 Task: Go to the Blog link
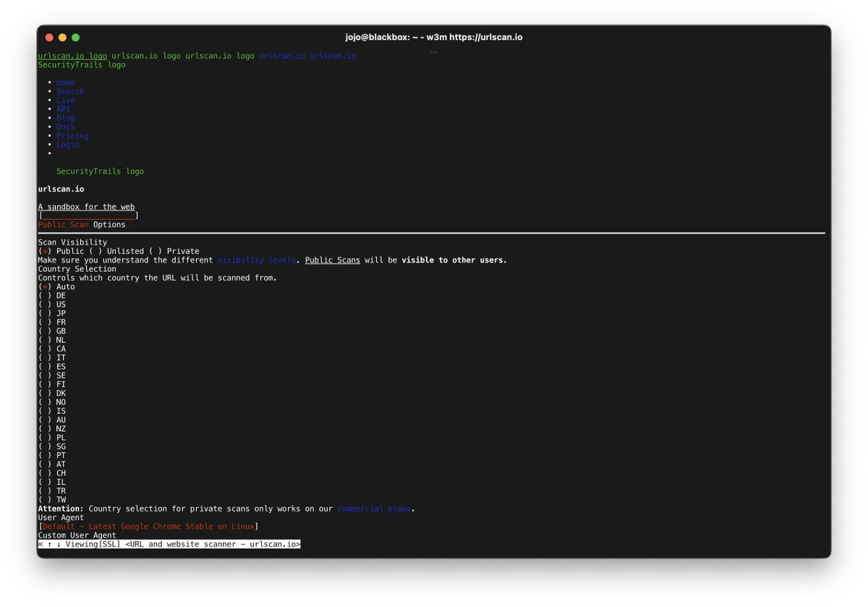click(65, 118)
